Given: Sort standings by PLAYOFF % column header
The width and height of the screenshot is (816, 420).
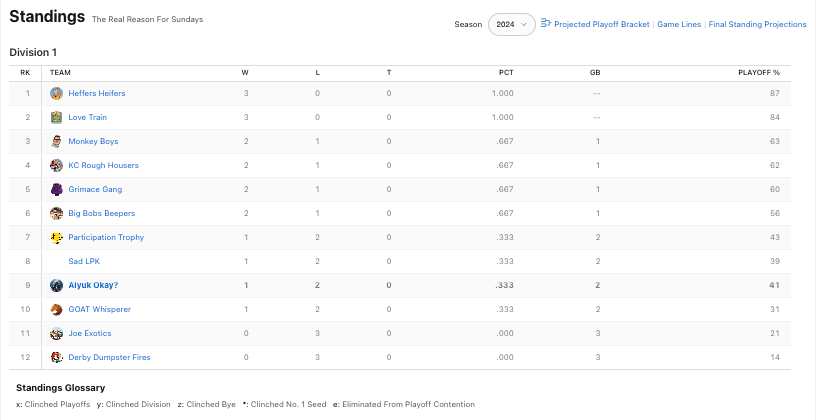Looking at the screenshot, I should [758, 72].
